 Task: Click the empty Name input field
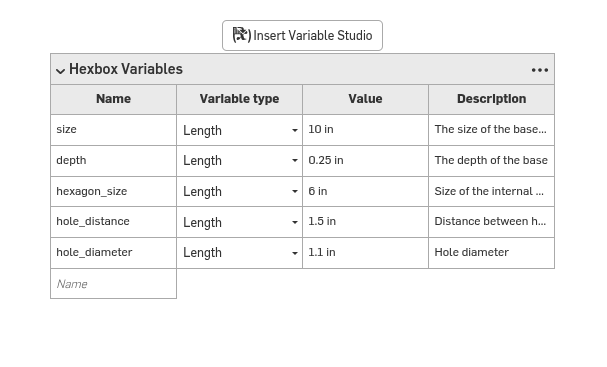tap(113, 284)
